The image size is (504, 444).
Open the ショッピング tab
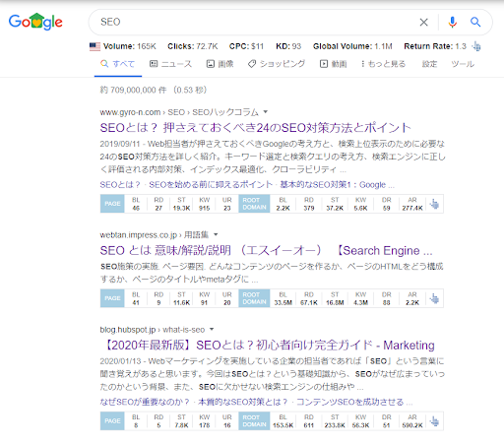[277, 64]
